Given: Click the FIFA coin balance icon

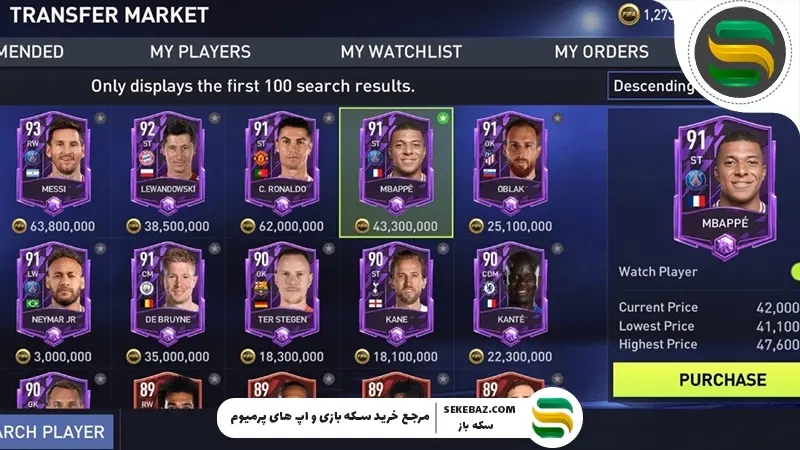Looking at the screenshot, I should pos(629,15).
